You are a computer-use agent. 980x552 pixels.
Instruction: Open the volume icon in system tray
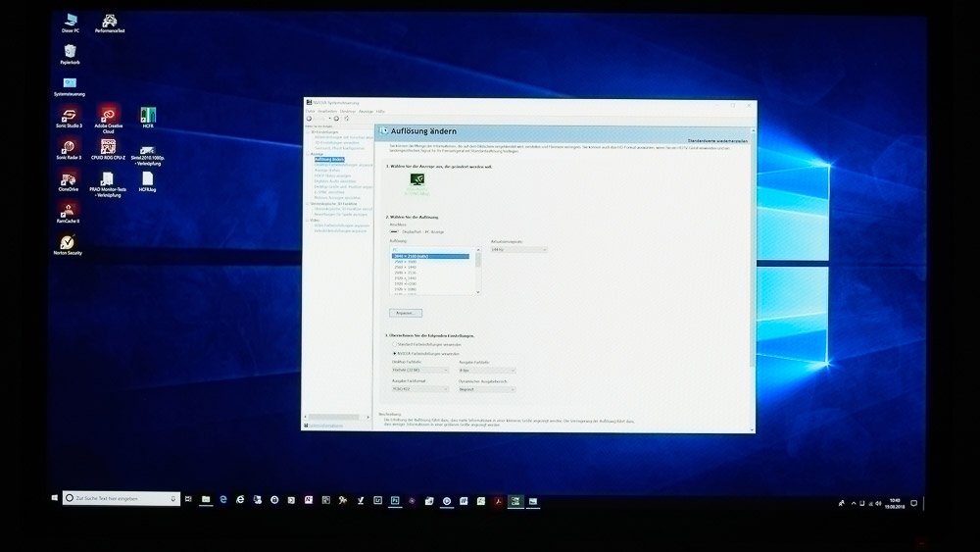click(x=878, y=503)
